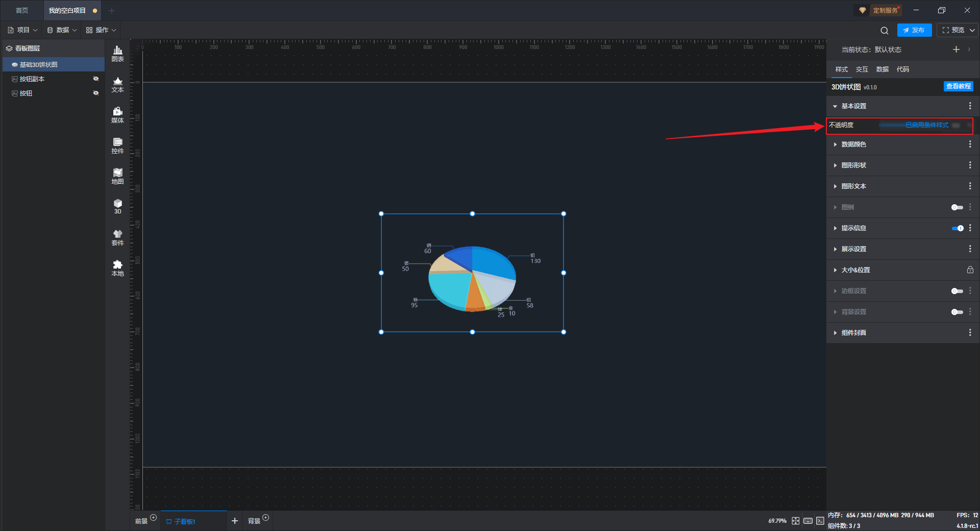Enable the 图例 legend switch

pos(957,207)
